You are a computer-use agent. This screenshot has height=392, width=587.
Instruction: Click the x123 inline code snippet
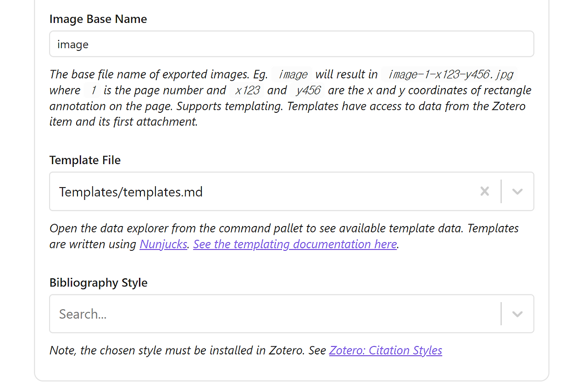point(247,90)
